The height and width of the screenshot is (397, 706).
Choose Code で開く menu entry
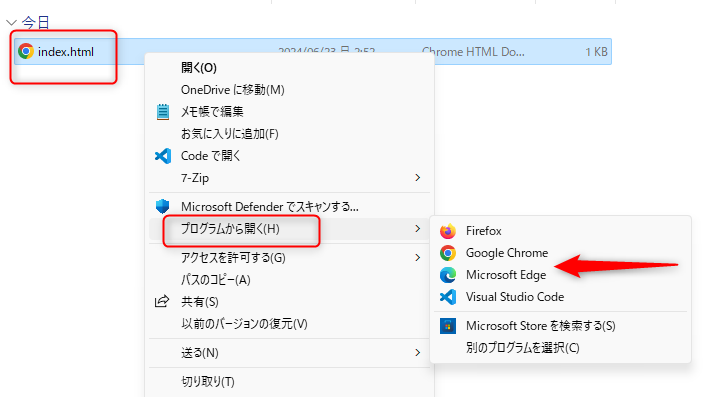[289, 156]
